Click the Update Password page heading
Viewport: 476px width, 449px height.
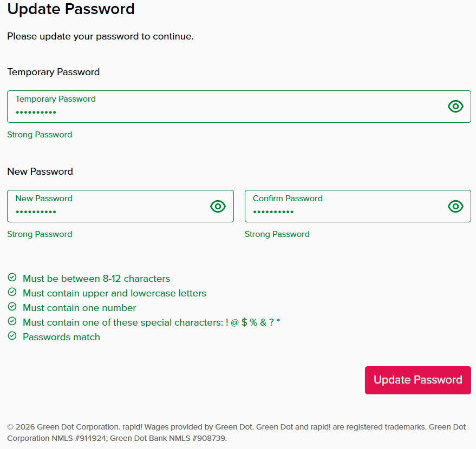[x=71, y=9]
